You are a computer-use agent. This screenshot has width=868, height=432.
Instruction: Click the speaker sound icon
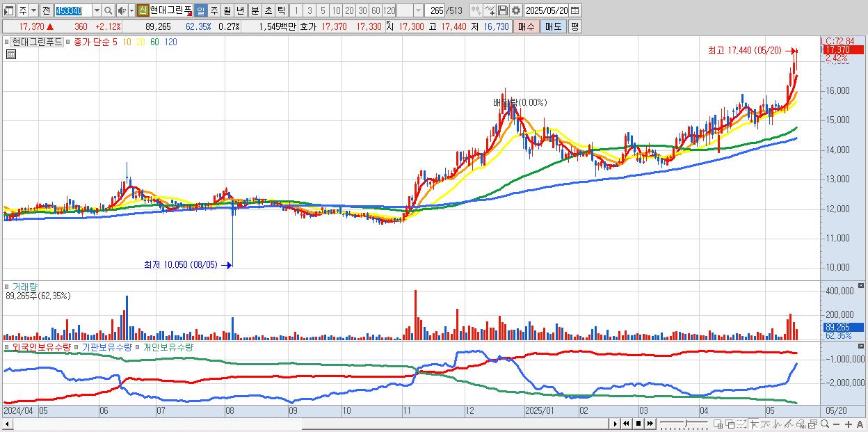click(x=122, y=10)
